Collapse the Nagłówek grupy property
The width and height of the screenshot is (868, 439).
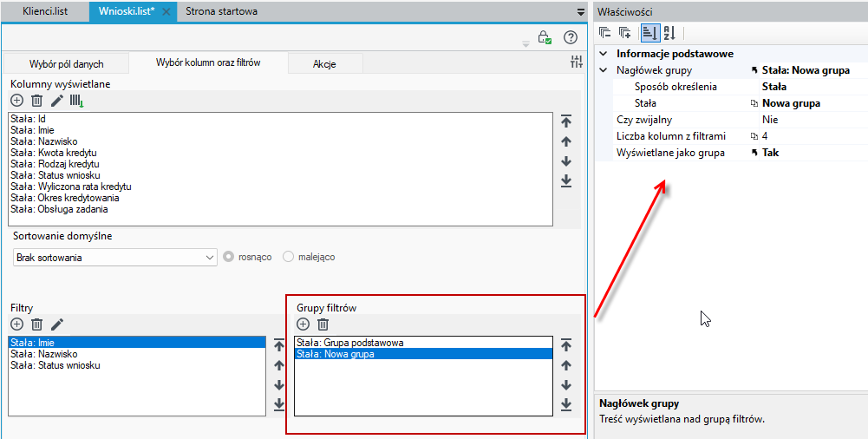coord(603,70)
